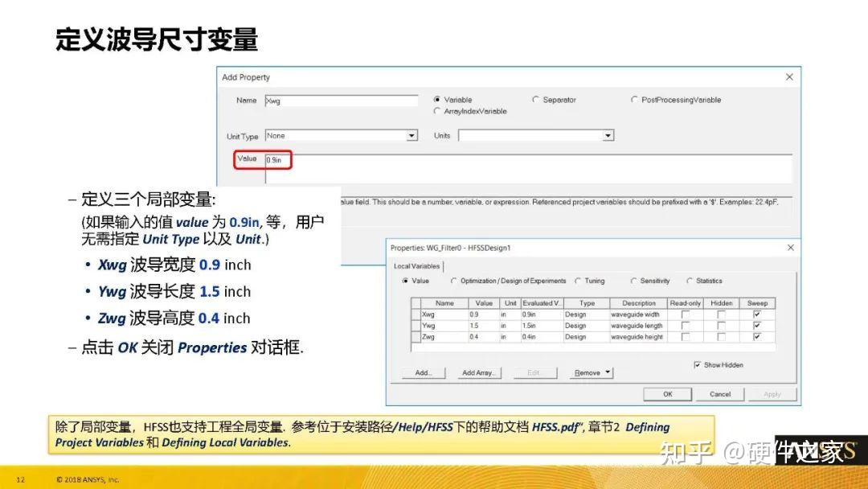Open the Unit Type dropdown
The image size is (868, 489).
(410, 135)
